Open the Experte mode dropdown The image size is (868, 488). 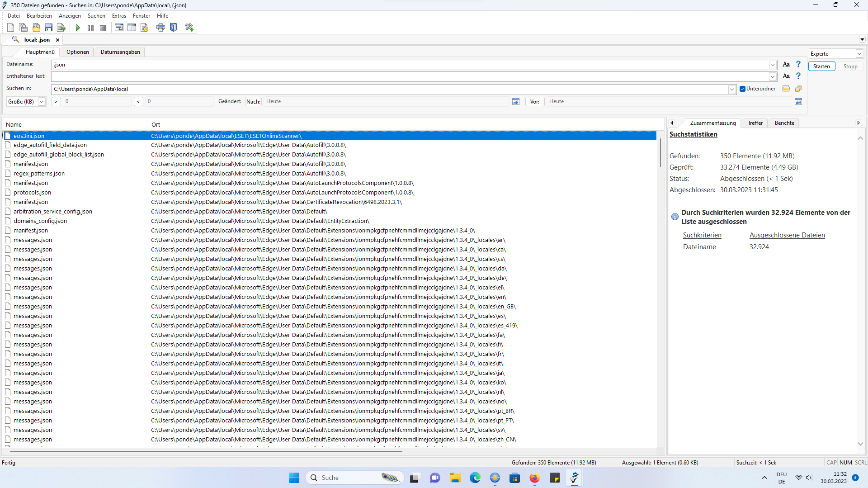point(859,54)
